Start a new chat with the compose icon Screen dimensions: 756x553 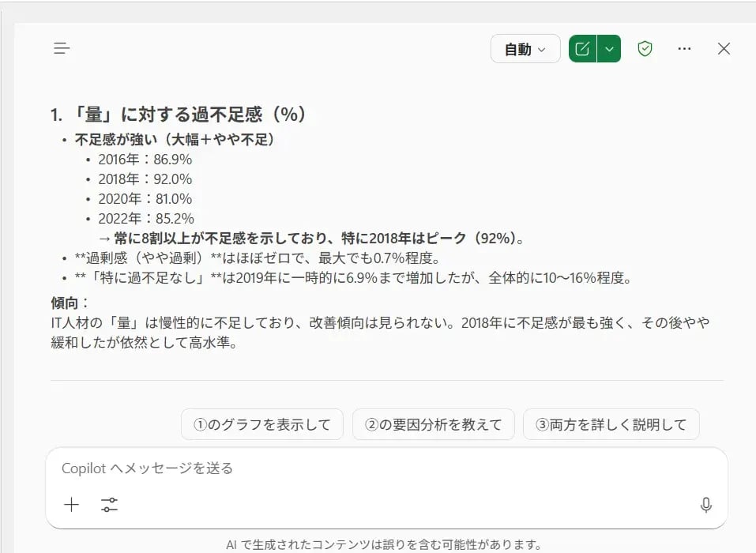[582, 48]
